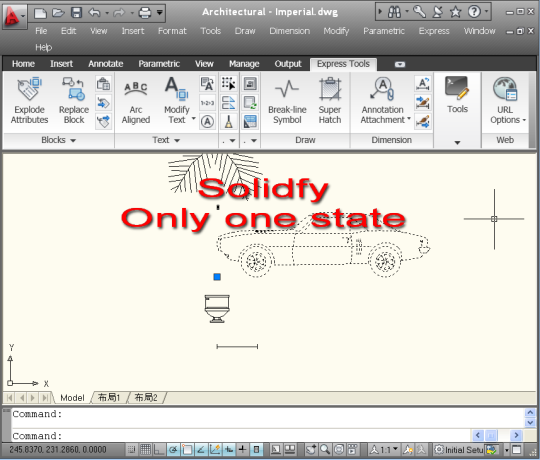
Task: Minimize the ribbon with the toggle button
Action: (x=399, y=64)
